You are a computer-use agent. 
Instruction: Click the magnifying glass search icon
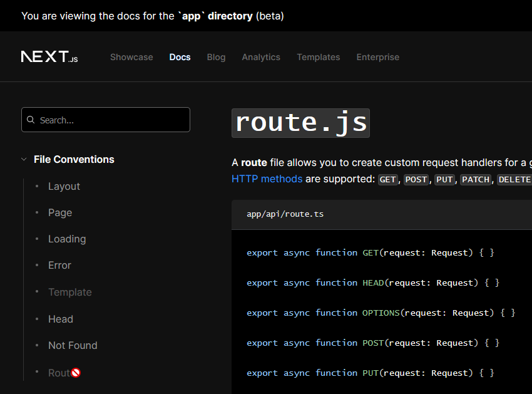coord(31,120)
